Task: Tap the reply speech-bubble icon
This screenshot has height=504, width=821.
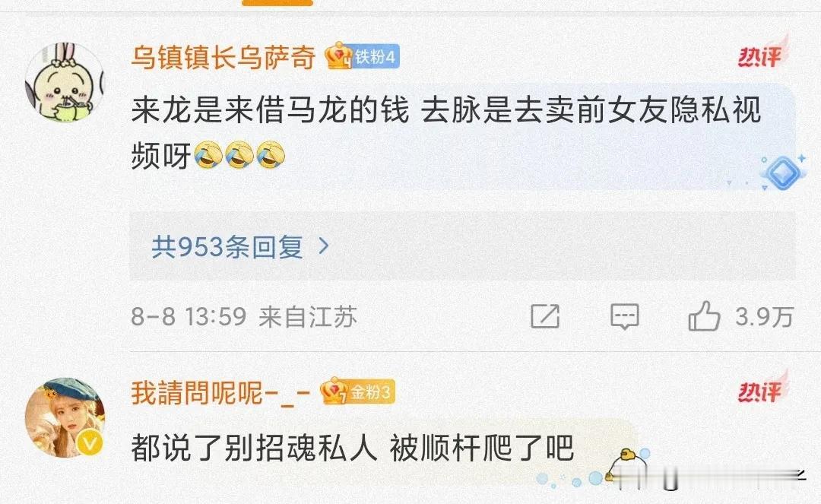Action: point(624,317)
